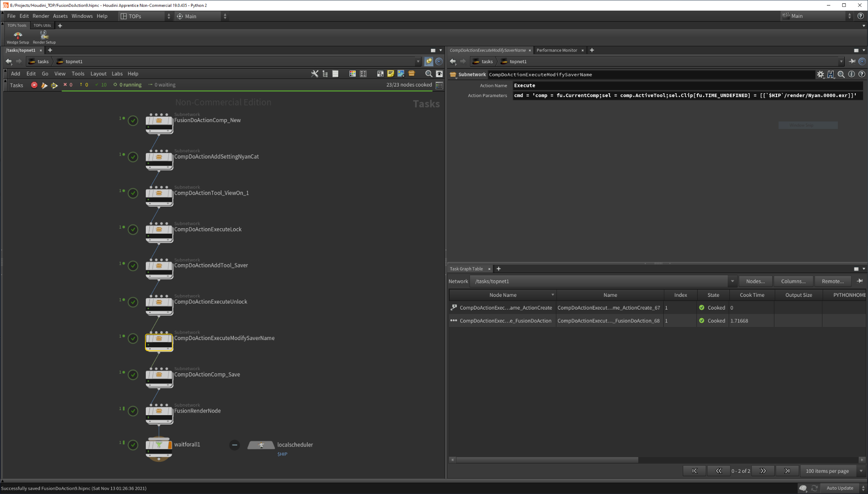Select the Layout menu item
Screen dimensions: 868x494
click(97, 73)
